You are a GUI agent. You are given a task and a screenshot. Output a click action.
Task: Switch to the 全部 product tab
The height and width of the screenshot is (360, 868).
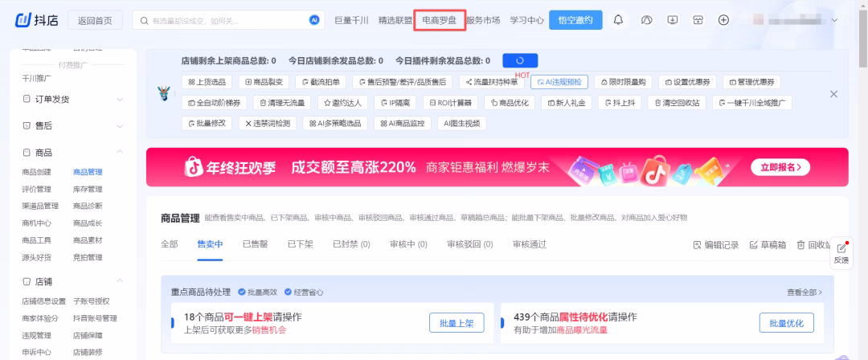click(x=170, y=244)
